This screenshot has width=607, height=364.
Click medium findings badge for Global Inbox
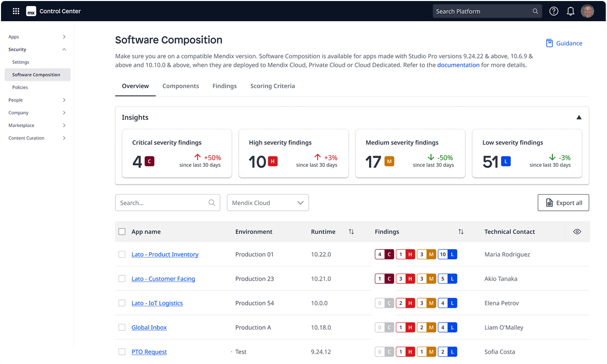[426, 327]
